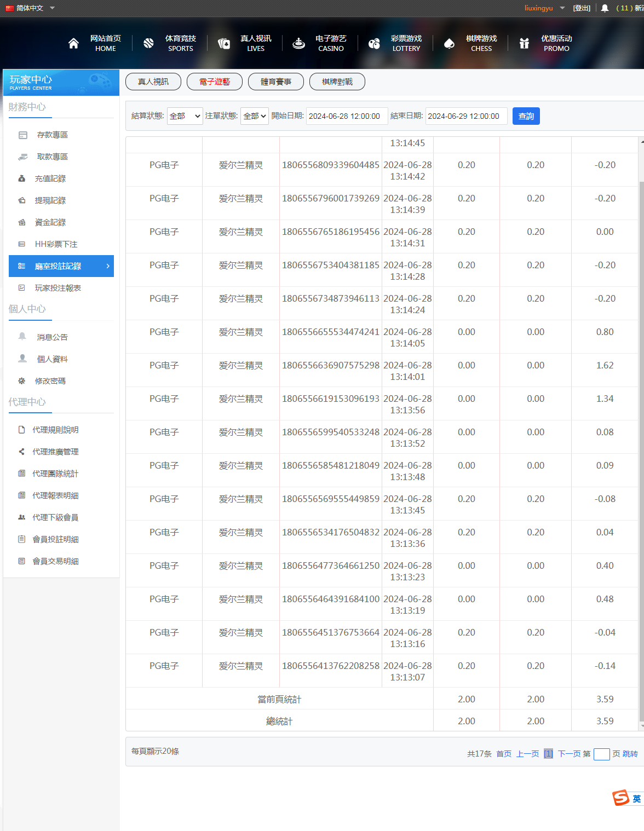
Task: Click the home icon in navigation bar
Action: [x=73, y=44]
